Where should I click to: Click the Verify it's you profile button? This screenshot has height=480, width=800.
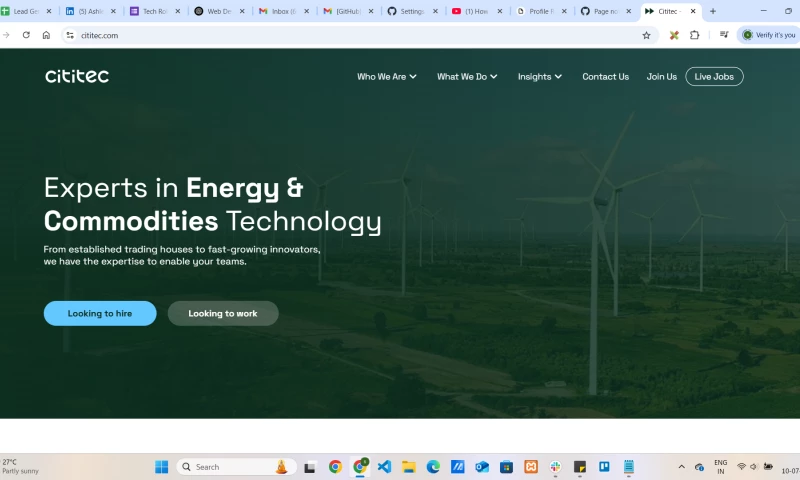pyautogui.click(x=768, y=35)
